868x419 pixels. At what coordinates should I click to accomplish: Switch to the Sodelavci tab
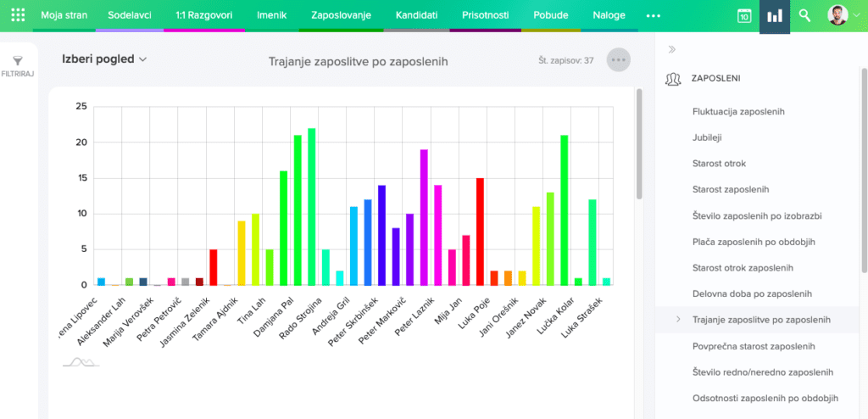point(129,15)
